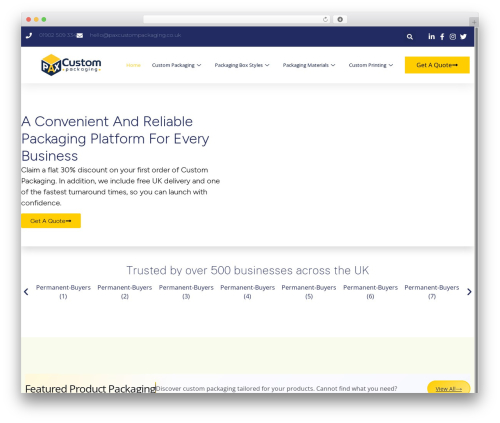
Task: Click the browser download icon button
Action: pos(340,19)
